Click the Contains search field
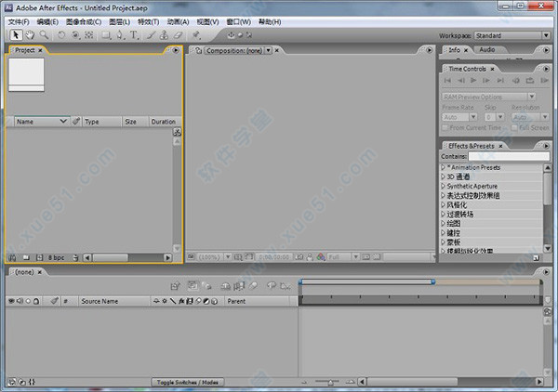This screenshot has width=558, height=392. pos(509,156)
